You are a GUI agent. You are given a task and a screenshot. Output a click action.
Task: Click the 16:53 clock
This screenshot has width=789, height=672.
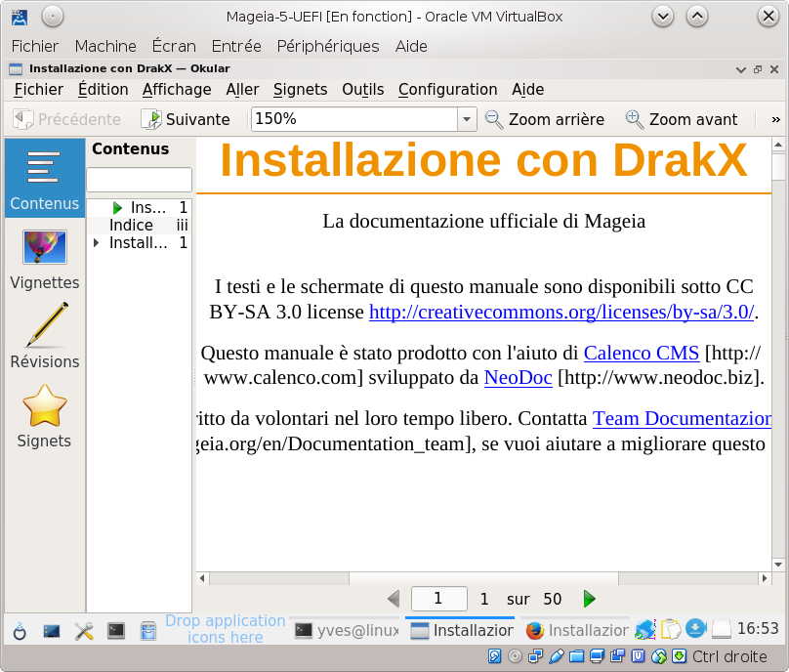click(x=758, y=628)
